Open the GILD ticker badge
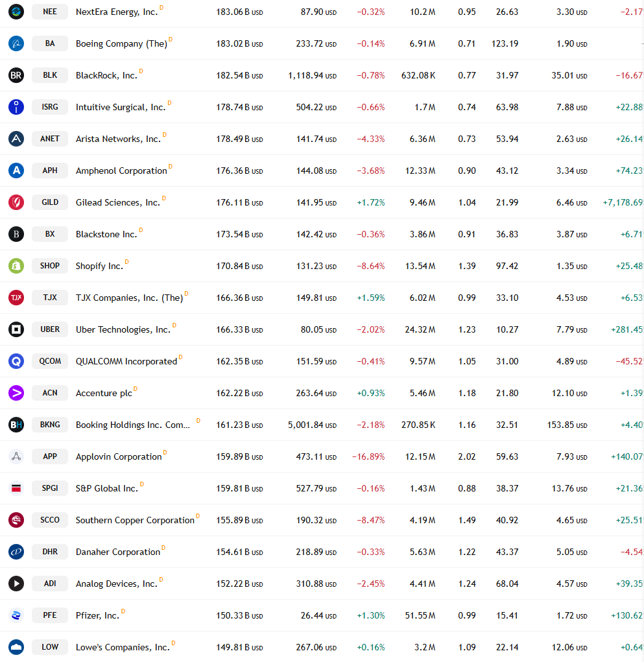 (x=50, y=202)
